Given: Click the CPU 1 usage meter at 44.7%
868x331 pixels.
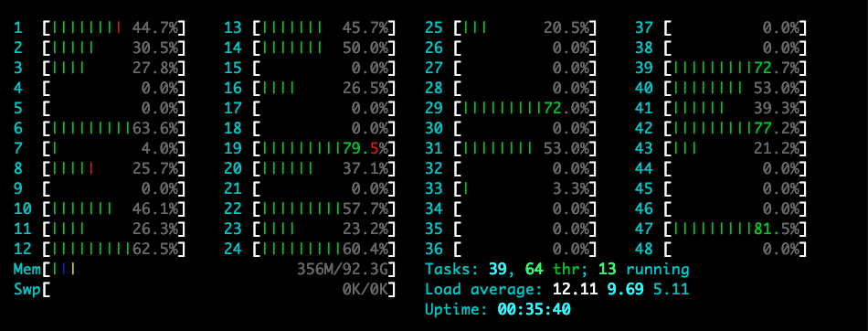Looking at the screenshot, I should (x=114, y=27).
